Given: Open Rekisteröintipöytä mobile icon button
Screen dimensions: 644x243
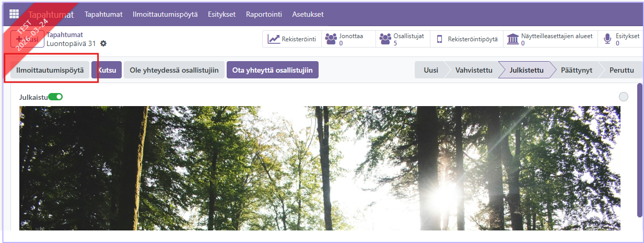Looking at the screenshot, I should [x=466, y=39].
